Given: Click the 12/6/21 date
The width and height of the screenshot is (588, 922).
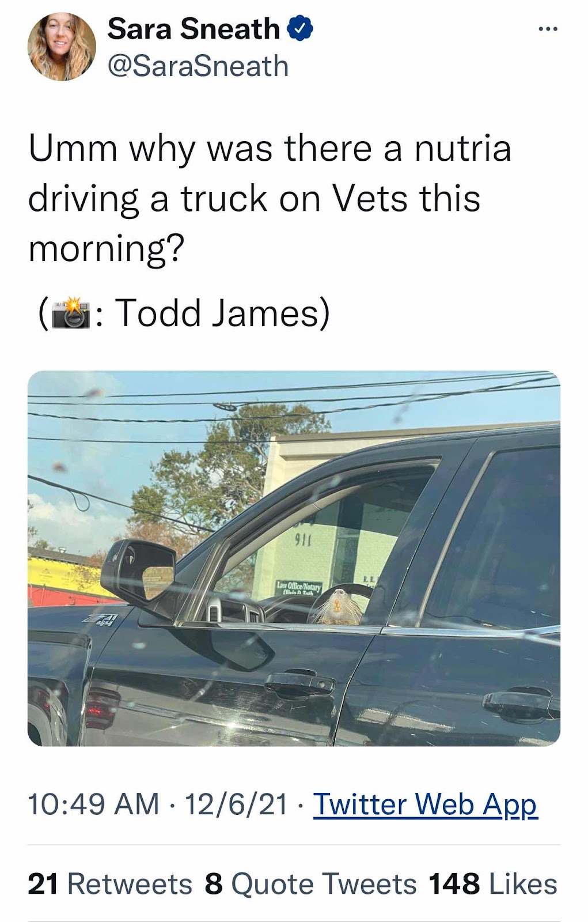Looking at the screenshot, I should (x=236, y=804).
